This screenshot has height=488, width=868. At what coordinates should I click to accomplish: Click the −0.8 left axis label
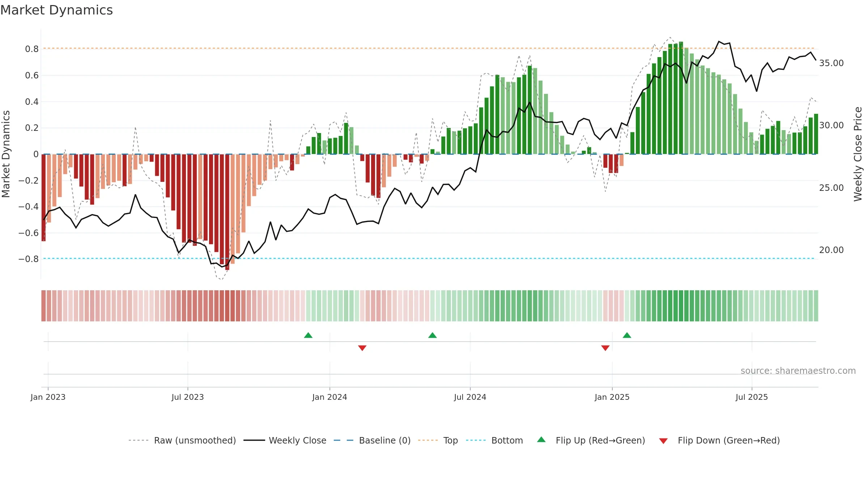[29, 259]
